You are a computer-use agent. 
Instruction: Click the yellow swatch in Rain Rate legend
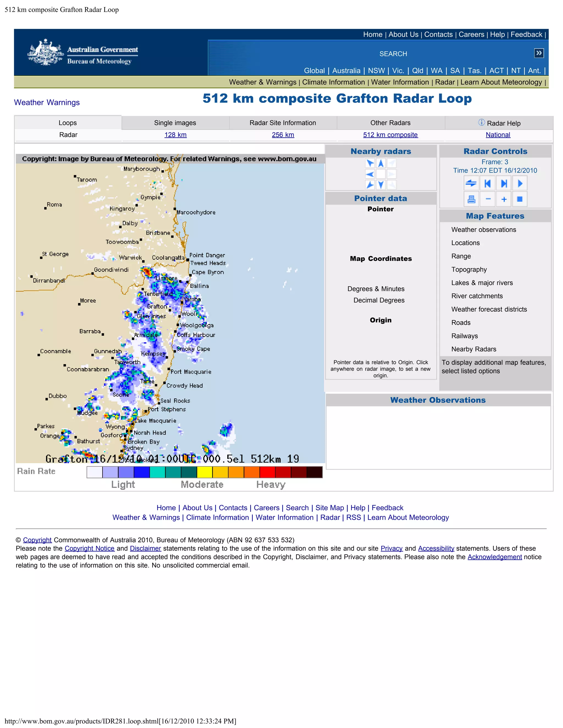[205, 472]
